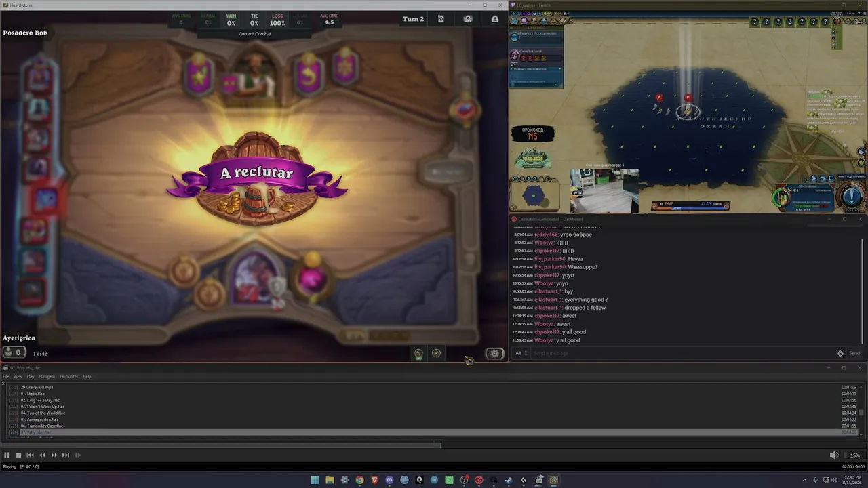Image resolution: width=868 pixels, height=488 pixels.
Task: Pause playback in the music player
Action: tap(7, 455)
